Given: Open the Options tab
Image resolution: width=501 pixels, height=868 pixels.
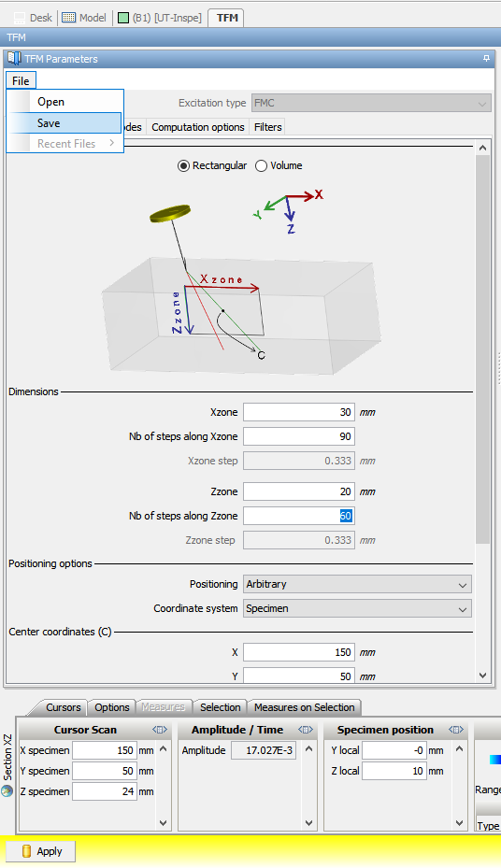Looking at the screenshot, I should [x=112, y=707].
